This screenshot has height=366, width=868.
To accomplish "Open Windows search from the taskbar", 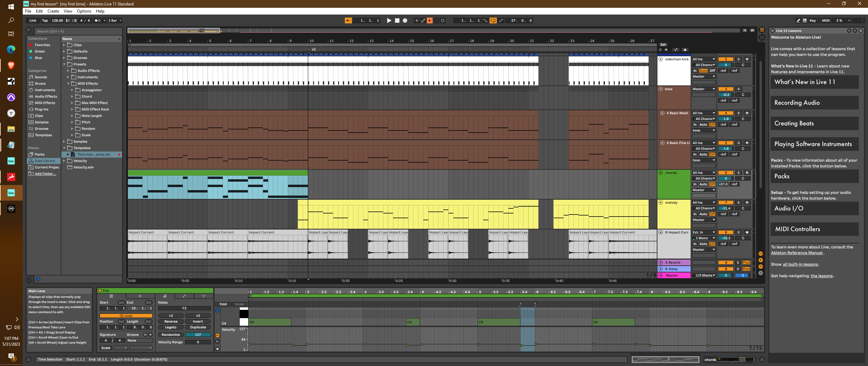I will pos(11,20).
